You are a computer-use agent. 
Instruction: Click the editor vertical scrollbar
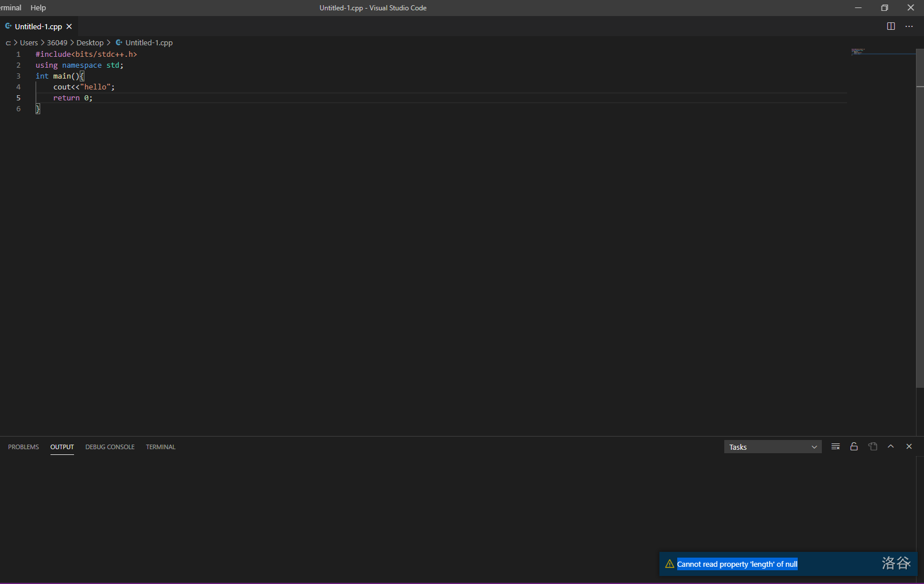tap(919, 229)
